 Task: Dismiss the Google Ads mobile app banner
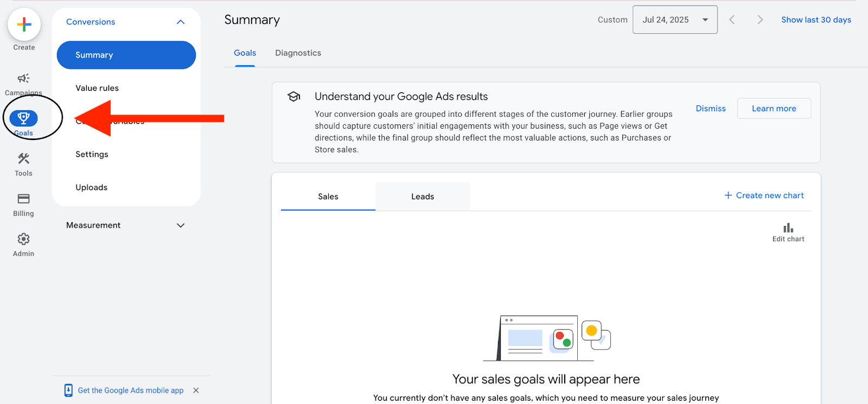196,390
